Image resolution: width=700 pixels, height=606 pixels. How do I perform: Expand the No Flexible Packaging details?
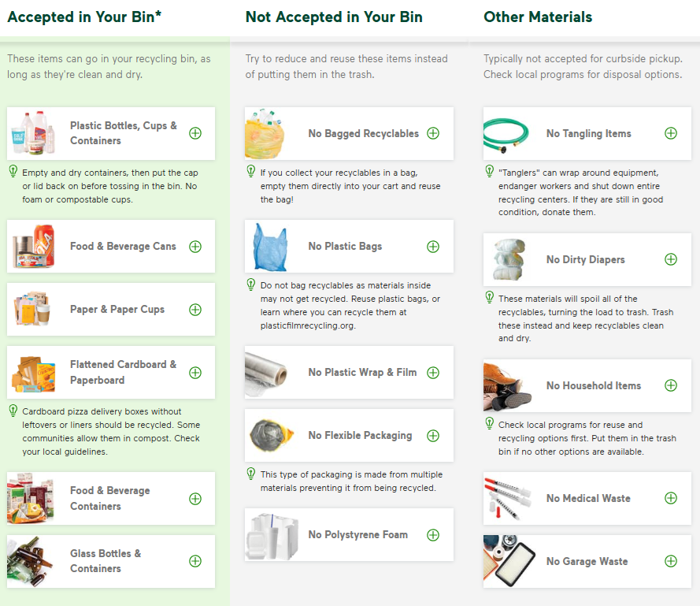[x=433, y=435]
